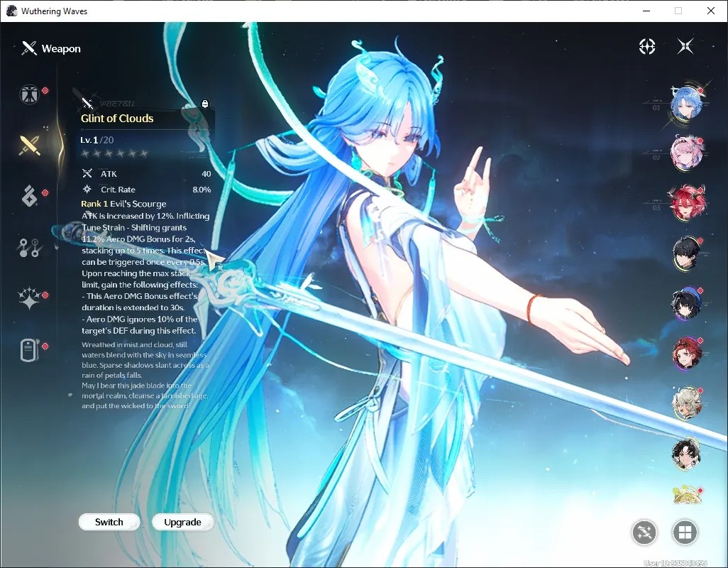Click the circular target icon at top right
The image size is (728, 568).
click(647, 46)
